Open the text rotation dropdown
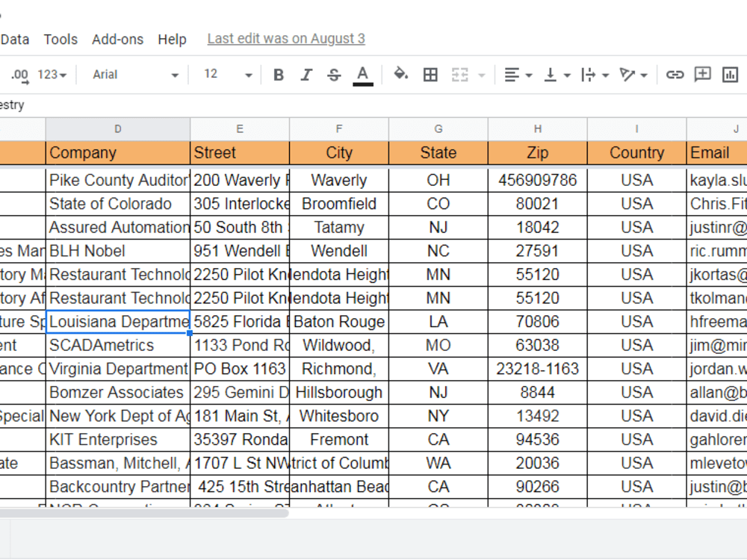 [633, 75]
